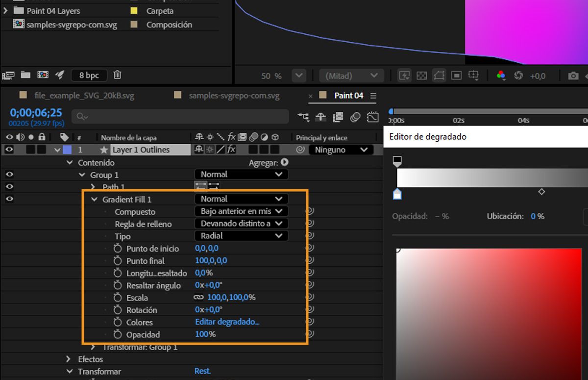This screenshot has width=588, height=380.
Task: Click Rest. next to Transformar
Action: (202, 371)
